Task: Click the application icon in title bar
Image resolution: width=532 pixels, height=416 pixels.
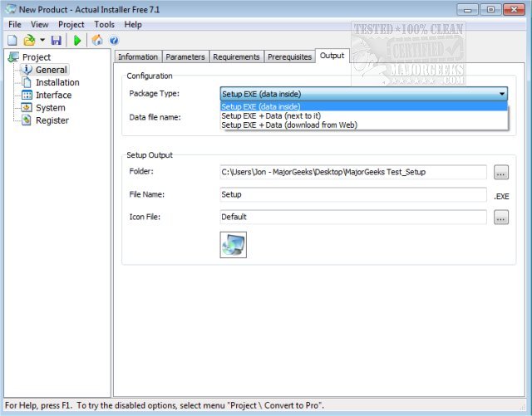Action: pos(11,9)
